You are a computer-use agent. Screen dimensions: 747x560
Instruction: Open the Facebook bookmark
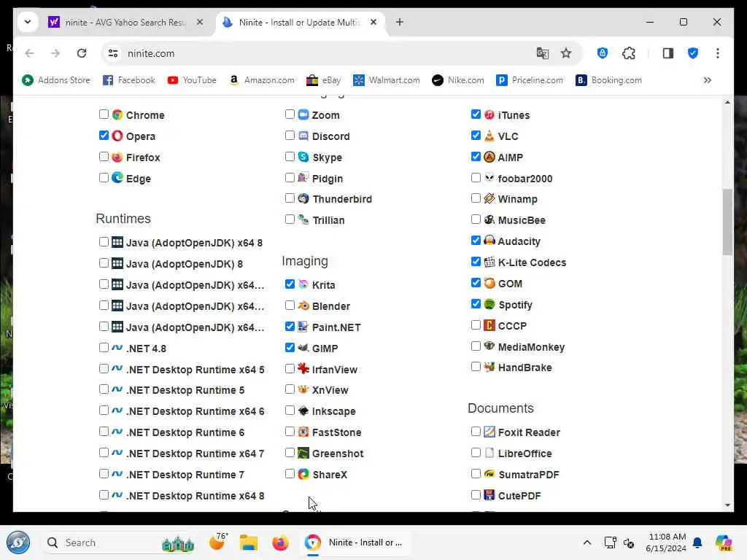coord(129,80)
